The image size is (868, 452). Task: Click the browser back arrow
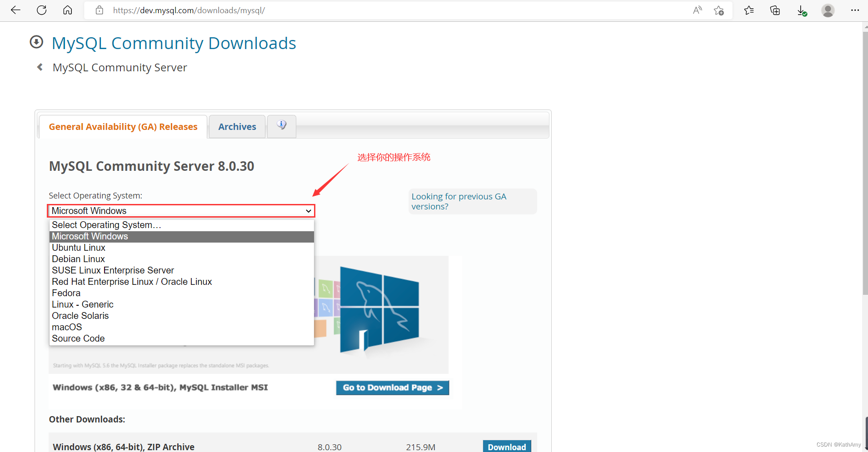tap(15, 10)
